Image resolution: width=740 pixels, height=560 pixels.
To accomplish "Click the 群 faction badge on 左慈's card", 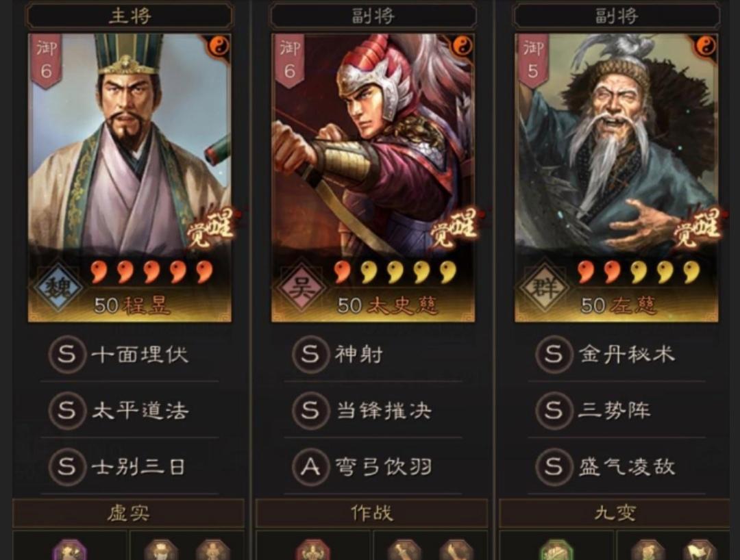I will (x=544, y=288).
